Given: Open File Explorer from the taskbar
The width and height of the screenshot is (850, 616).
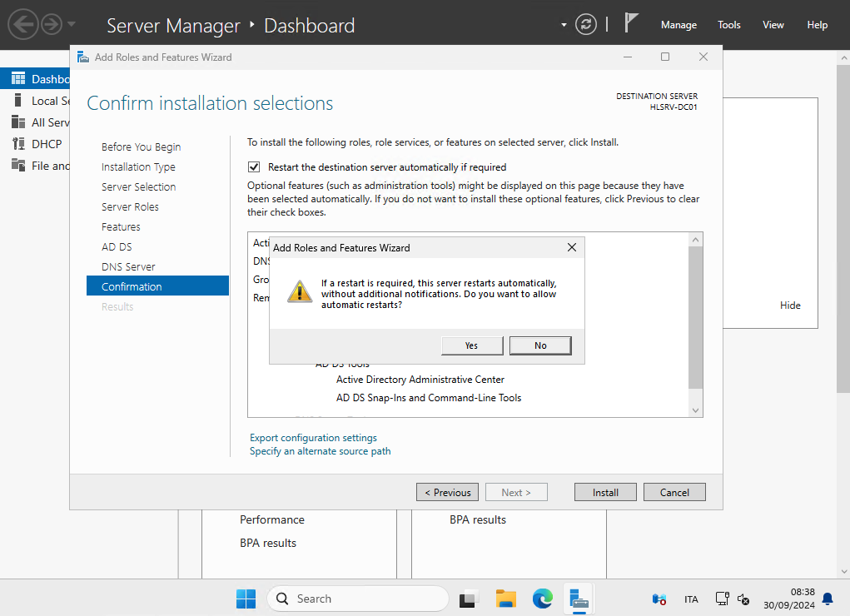Looking at the screenshot, I should pyautogui.click(x=506, y=599).
